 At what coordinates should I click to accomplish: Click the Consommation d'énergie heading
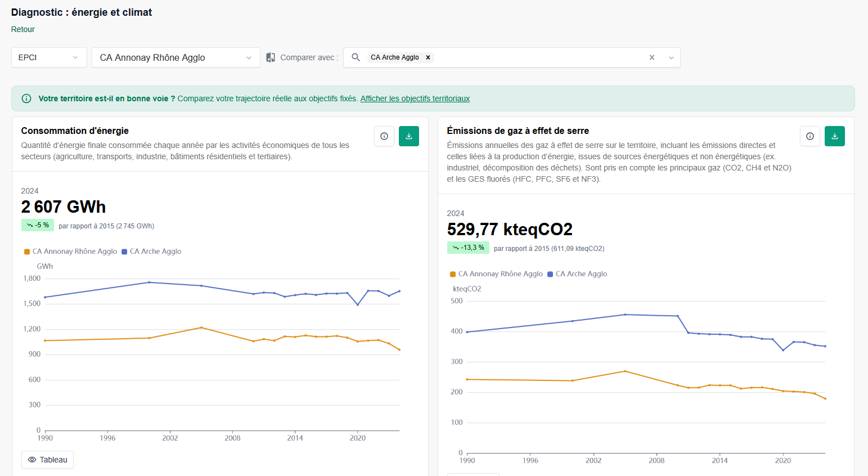(75, 131)
